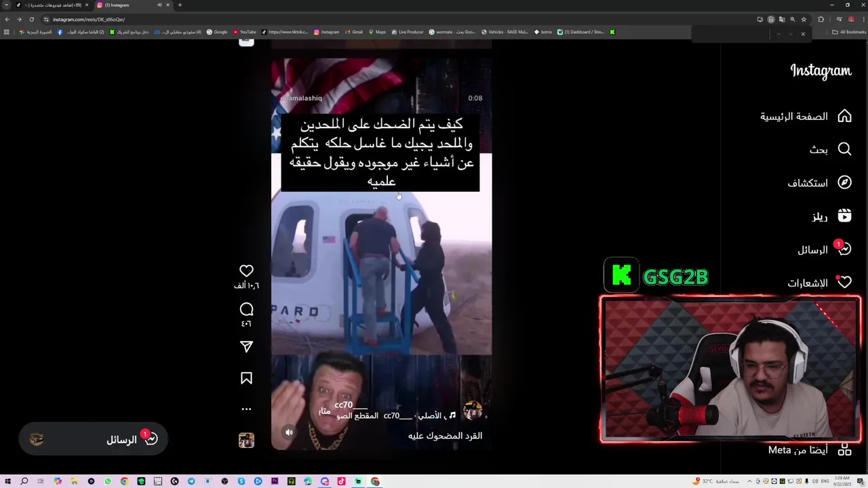868x488 pixels.
Task: Open Messages (الرسائل) in the sidebar
Action: pos(824,249)
